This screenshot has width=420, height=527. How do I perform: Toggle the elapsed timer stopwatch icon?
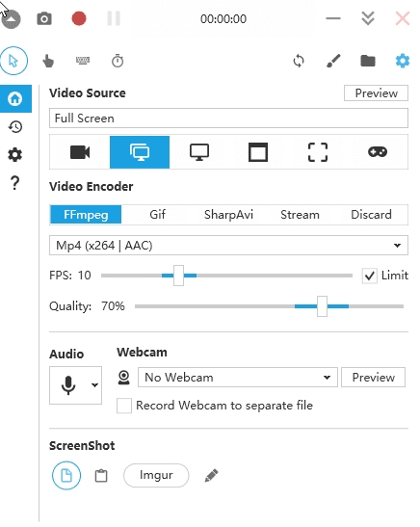point(118,61)
